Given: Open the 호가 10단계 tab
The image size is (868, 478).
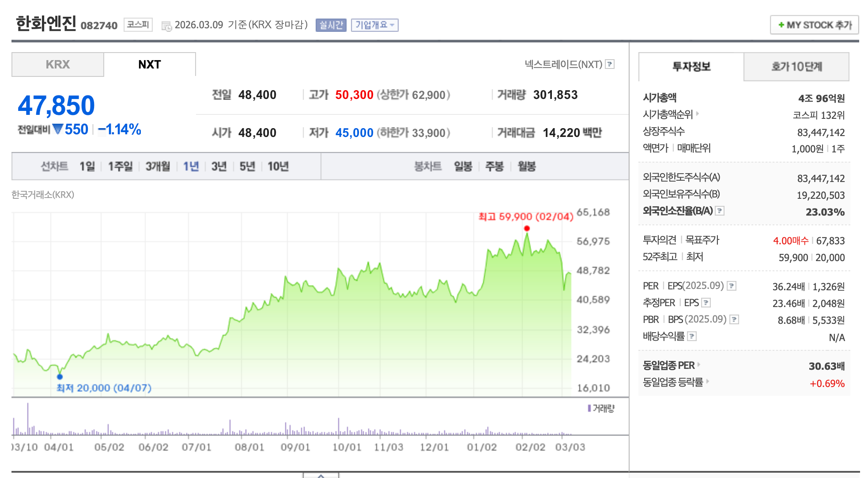Looking at the screenshot, I should (x=796, y=67).
